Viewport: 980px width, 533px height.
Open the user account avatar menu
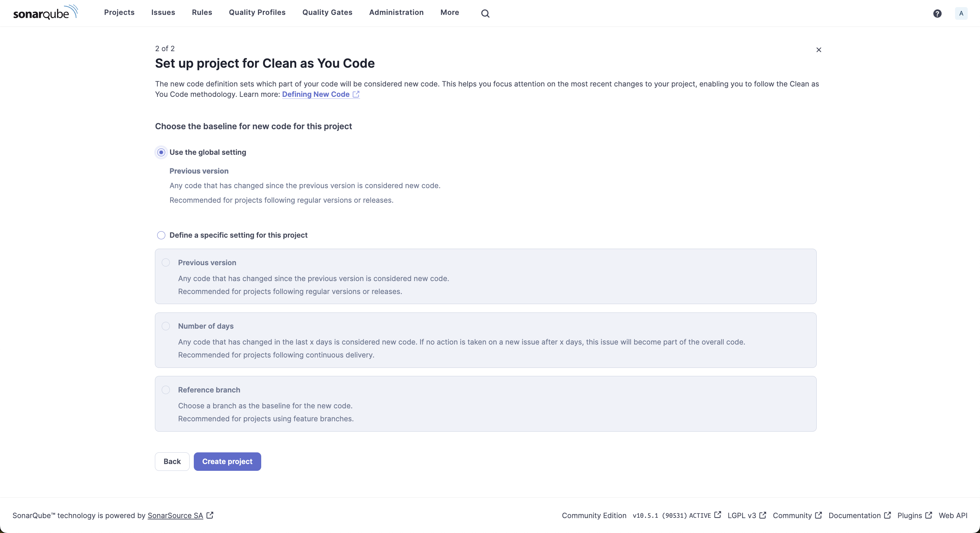[961, 13]
